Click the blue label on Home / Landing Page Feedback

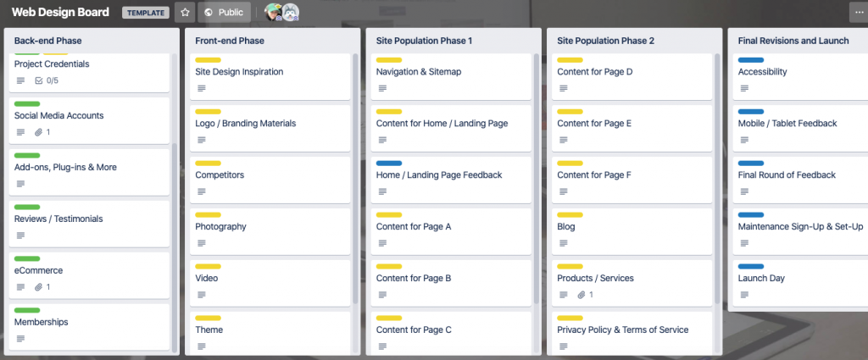(x=389, y=163)
